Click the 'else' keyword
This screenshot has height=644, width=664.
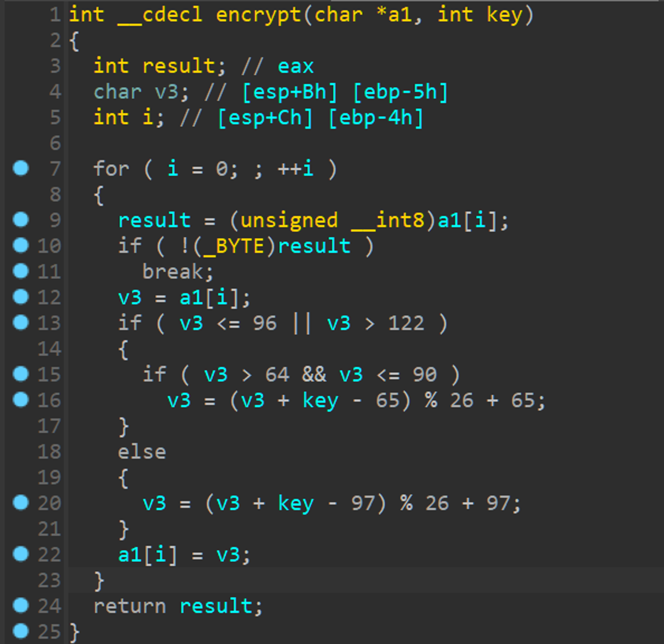click(x=142, y=452)
